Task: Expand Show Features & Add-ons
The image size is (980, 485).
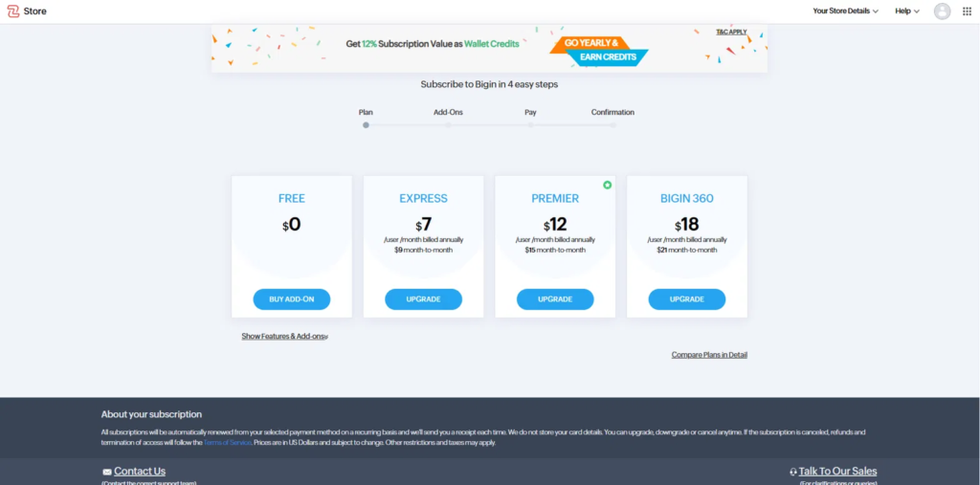Action: (285, 337)
